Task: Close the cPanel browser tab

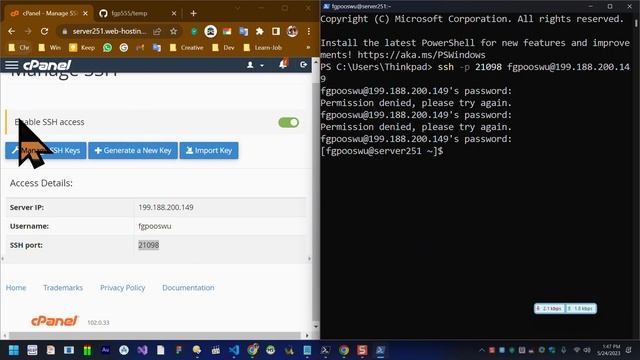Action: pos(85,13)
